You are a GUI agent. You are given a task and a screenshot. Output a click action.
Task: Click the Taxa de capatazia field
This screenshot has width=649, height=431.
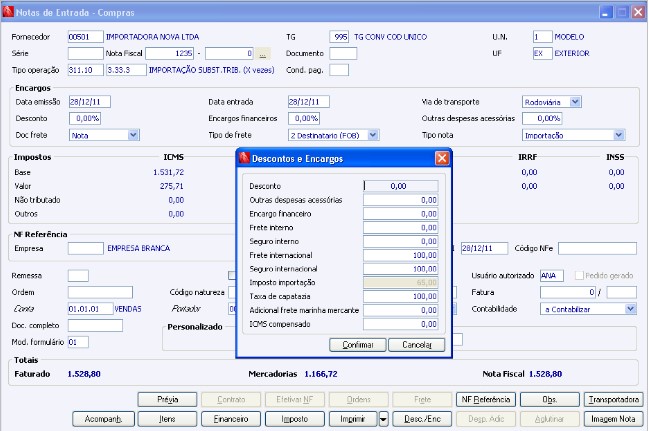pyautogui.click(x=401, y=296)
